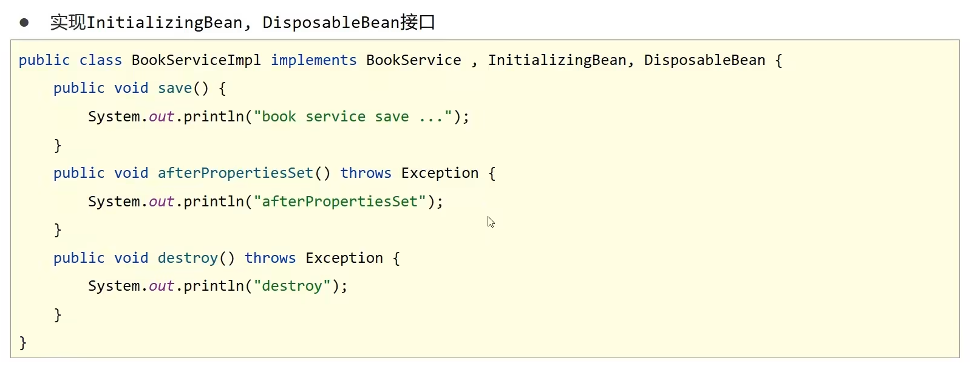
Task: Click BookService interface name after implements
Action: tap(413, 60)
